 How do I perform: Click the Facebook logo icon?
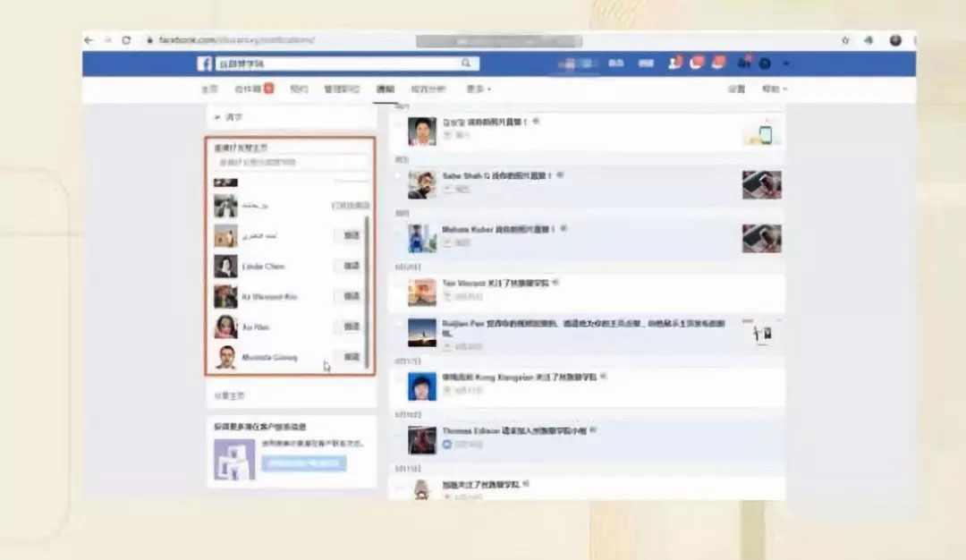204,63
